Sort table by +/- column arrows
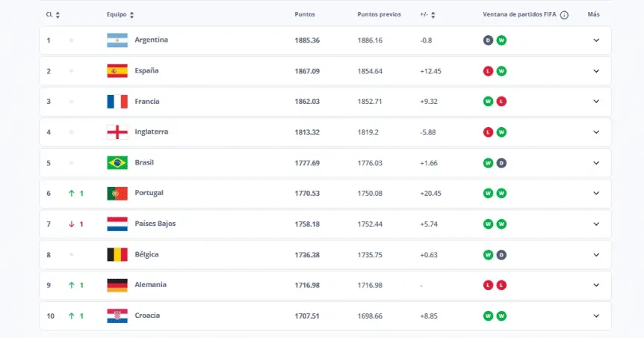Image resolution: width=644 pixels, height=338 pixels. [433, 15]
